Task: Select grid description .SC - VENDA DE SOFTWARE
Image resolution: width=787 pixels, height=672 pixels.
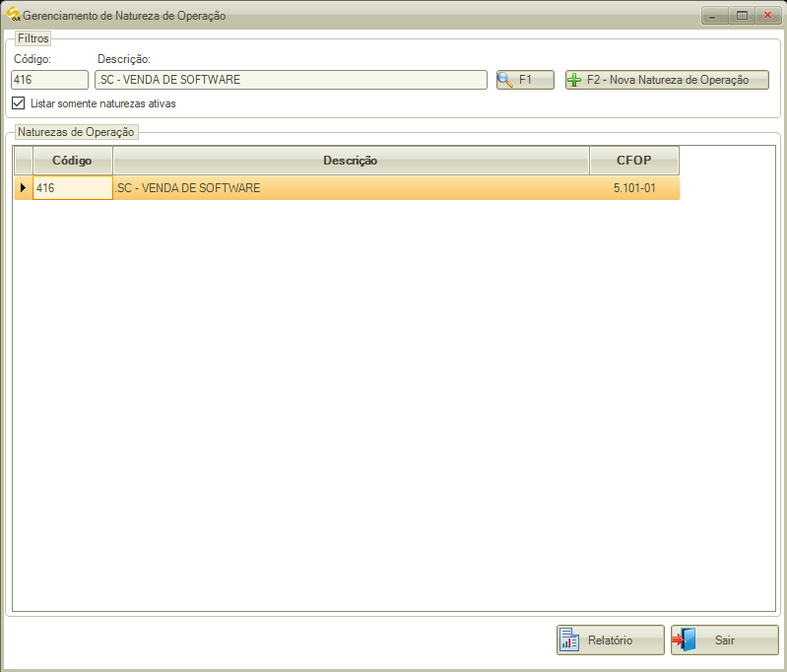Action: tap(351, 188)
